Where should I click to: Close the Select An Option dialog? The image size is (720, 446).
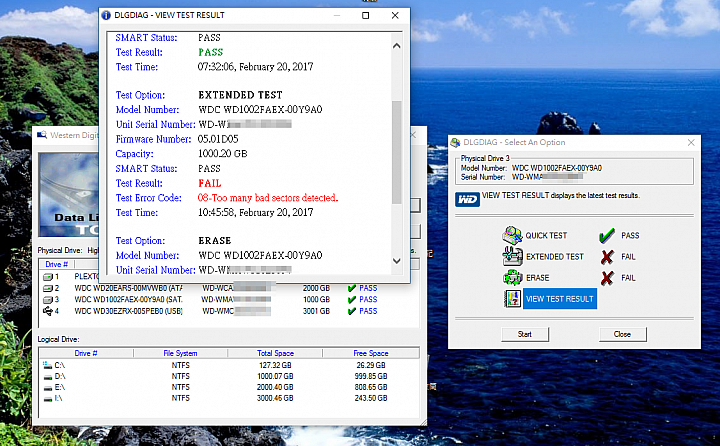coord(691,142)
